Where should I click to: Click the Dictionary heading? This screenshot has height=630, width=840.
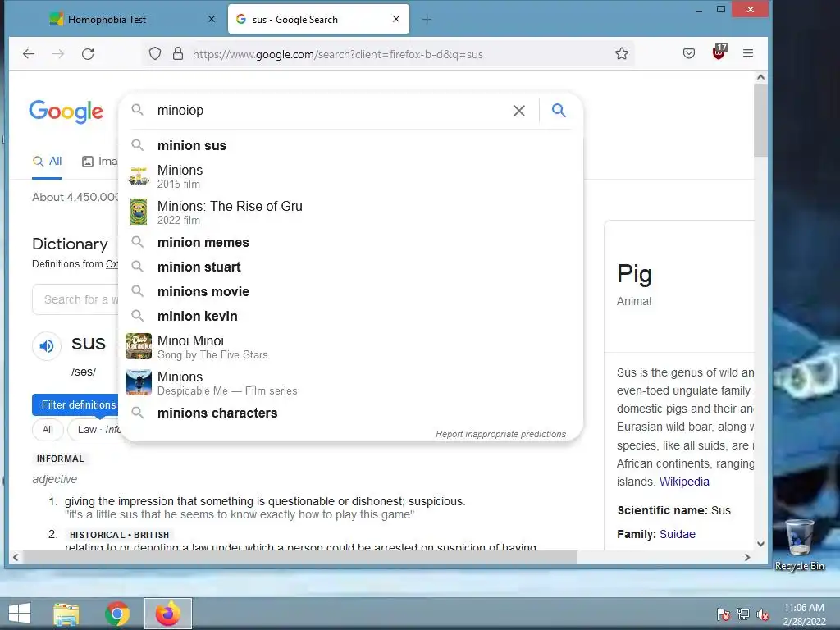70,244
